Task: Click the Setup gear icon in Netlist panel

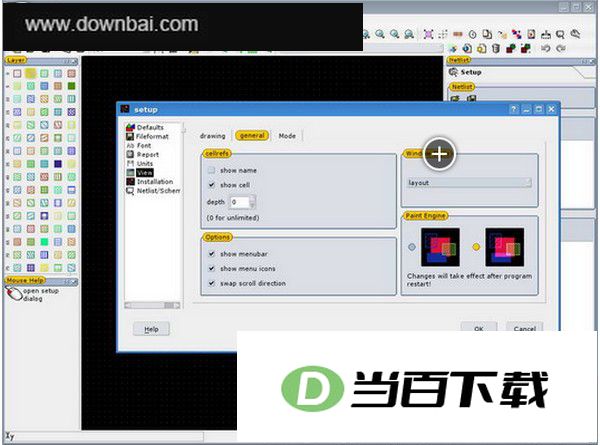Action: click(x=453, y=72)
